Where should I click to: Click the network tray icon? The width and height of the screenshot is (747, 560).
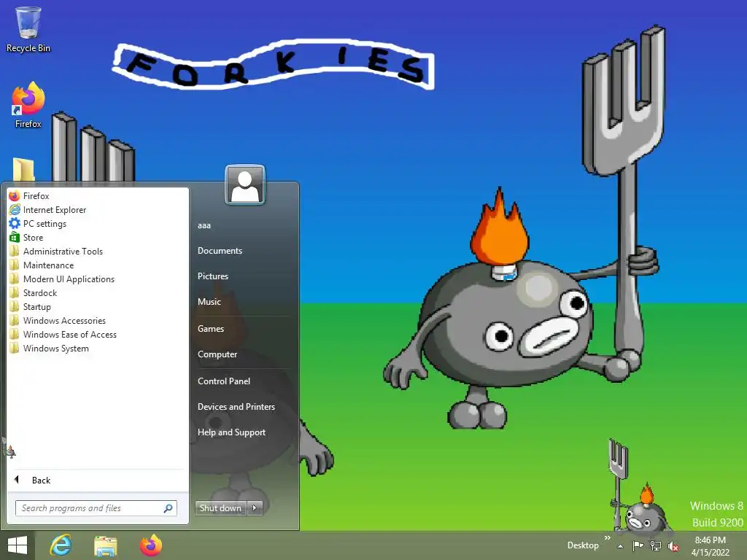click(656, 545)
